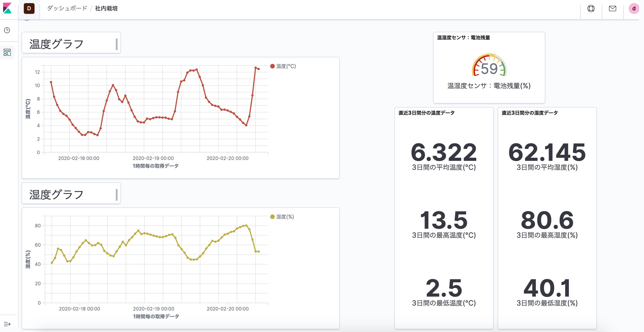Open the Help lifebuoy icon

click(591, 9)
